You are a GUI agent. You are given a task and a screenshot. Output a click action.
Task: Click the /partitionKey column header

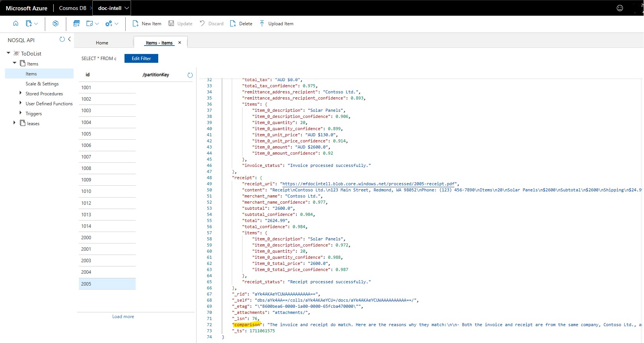[x=156, y=75]
